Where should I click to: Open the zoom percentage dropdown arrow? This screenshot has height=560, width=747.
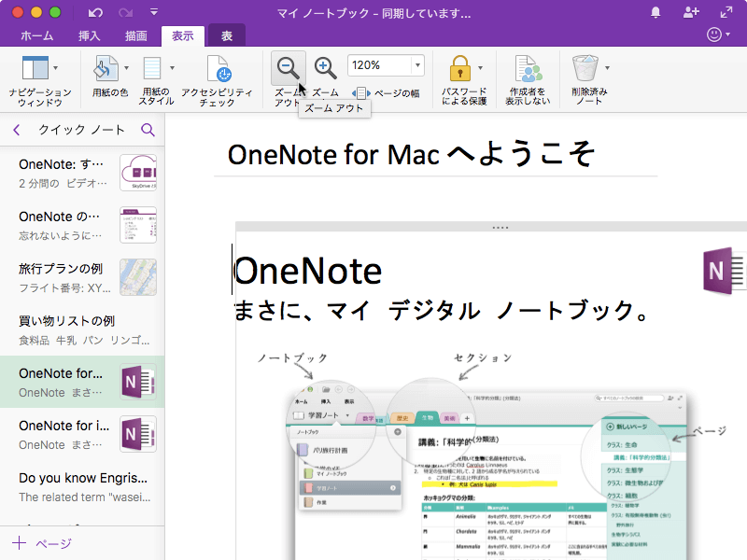point(417,65)
